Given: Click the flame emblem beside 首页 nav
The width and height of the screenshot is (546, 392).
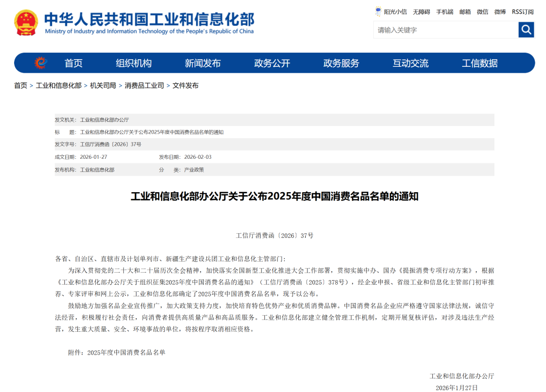Looking at the screenshot, I should 40,63.
